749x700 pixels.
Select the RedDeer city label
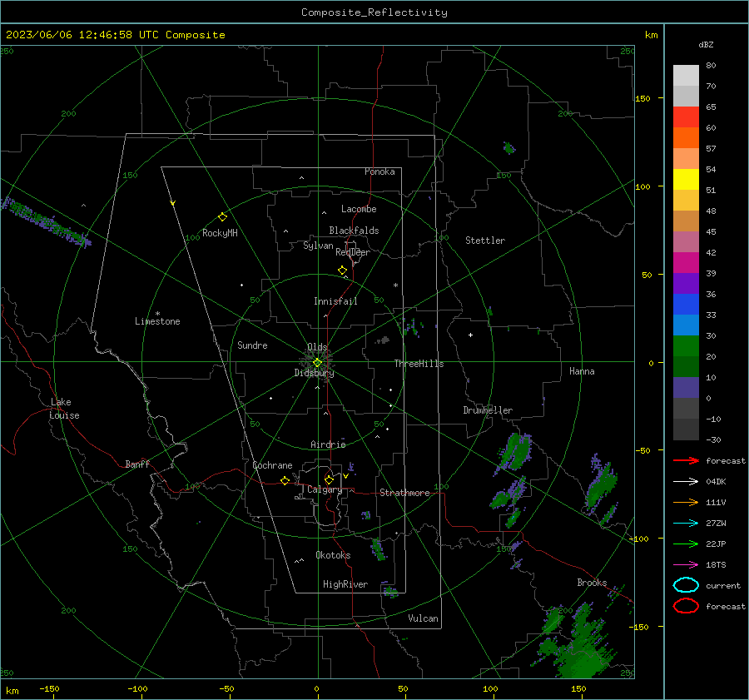click(353, 252)
